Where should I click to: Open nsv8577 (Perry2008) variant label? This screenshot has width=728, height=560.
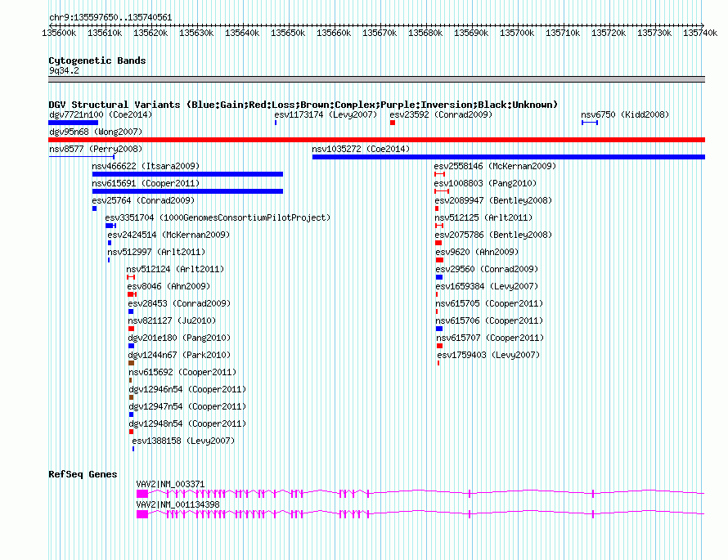96,149
